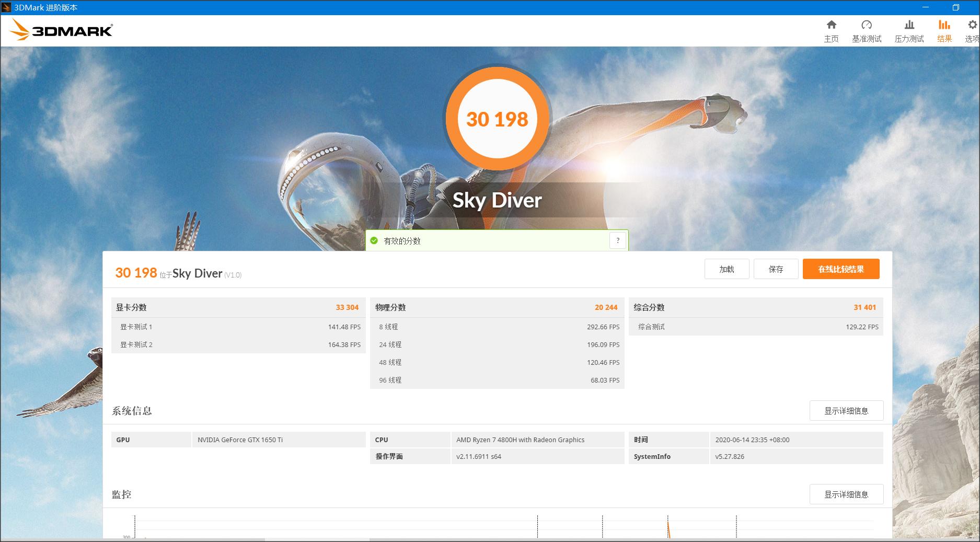Click the bottom horizontal scrollbar

(x=317, y=540)
